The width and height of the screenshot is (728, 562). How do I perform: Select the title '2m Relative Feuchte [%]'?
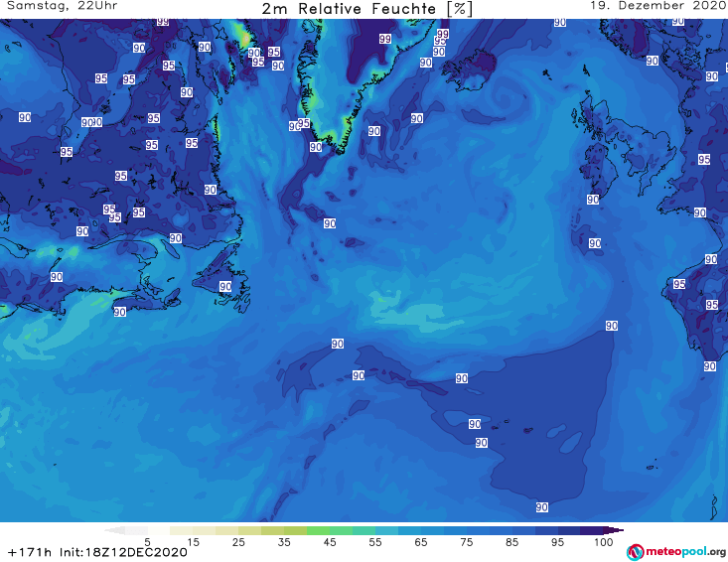367,9
